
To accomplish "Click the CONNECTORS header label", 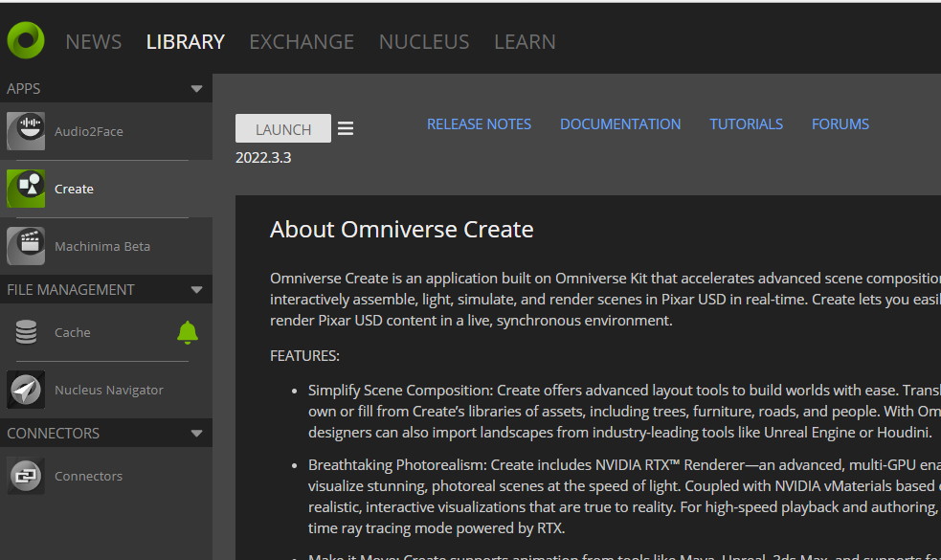I will pyautogui.click(x=53, y=434).
